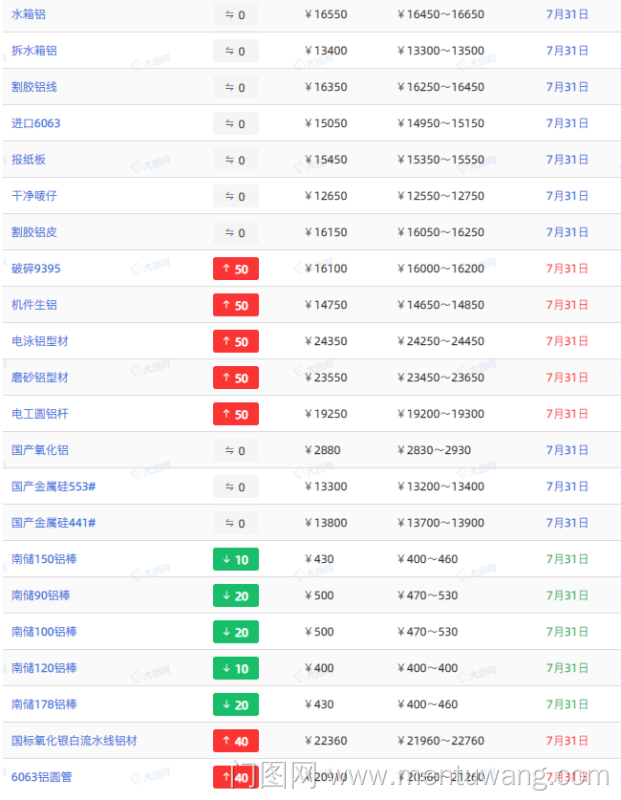Viewport: 621px width, 800px height.
Task: Click the up-50 badge in 电泳铝型材 row
Action: pyautogui.click(x=236, y=342)
